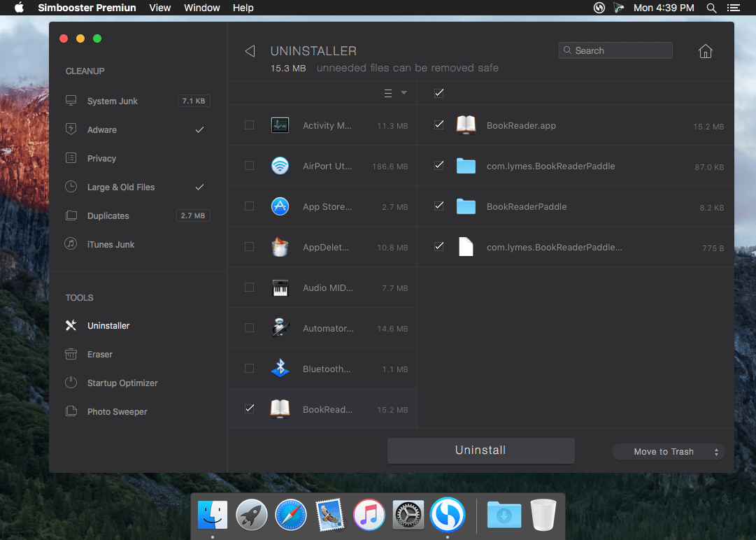The image size is (756, 540).
Task: Click the BookReader.app book icon in details
Action: tap(466, 125)
